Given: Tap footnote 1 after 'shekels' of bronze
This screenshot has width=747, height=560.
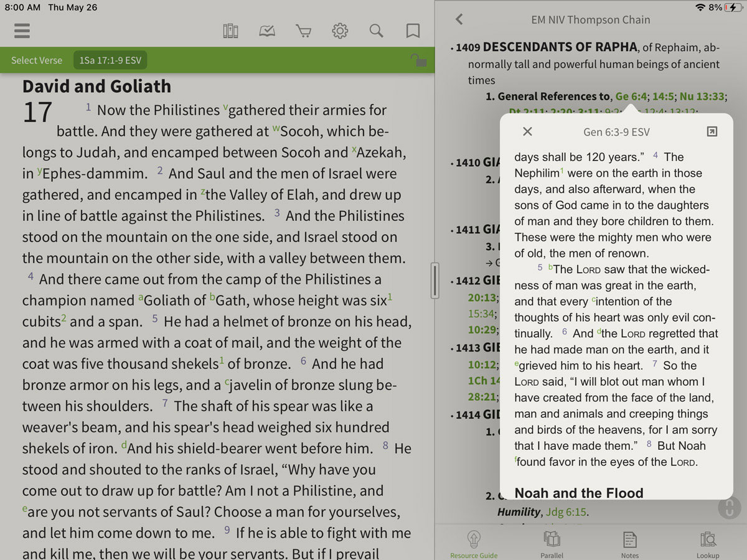Looking at the screenshot, I should 222,360.
